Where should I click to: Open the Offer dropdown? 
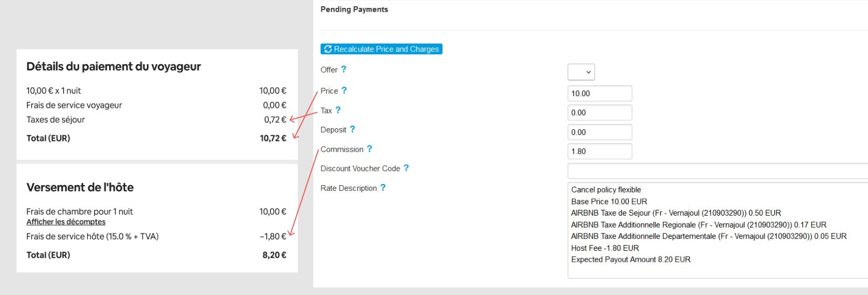pyautogui.click(x=581, y=72)
